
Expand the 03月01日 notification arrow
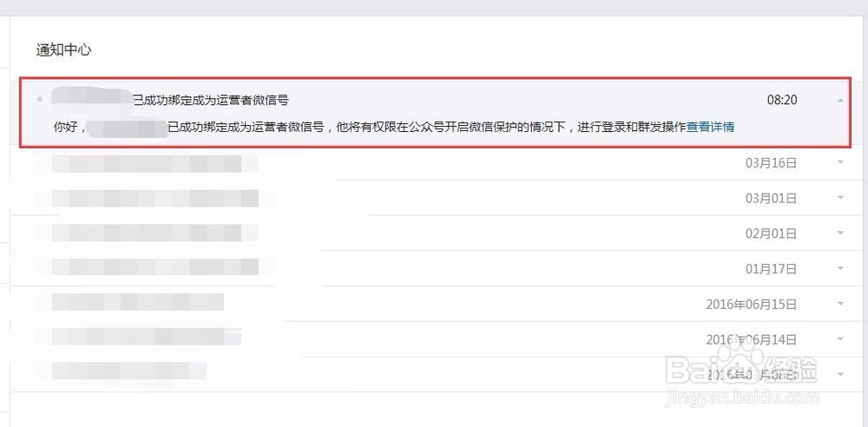(840, 198)
